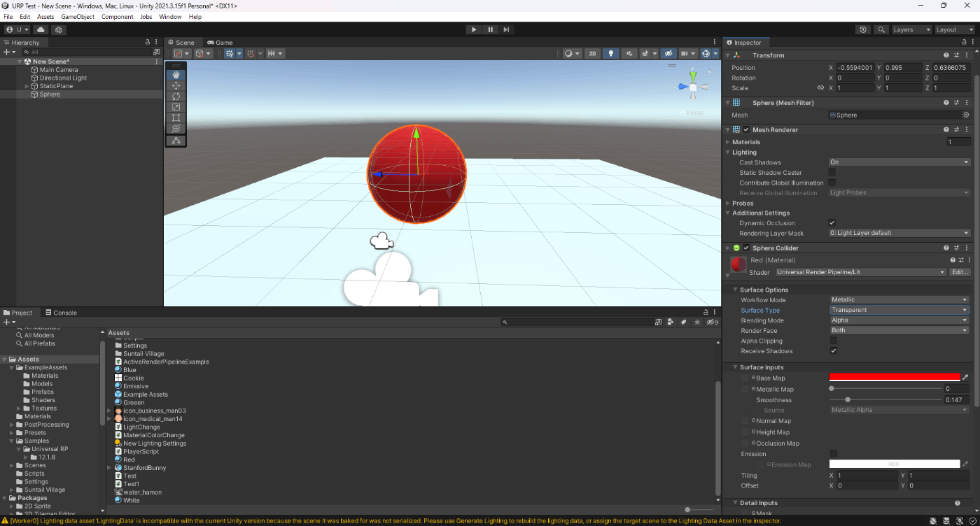
Task: Toggle the Mesh Renderer enabled checkbox
Action: click(x=746, y=129)
